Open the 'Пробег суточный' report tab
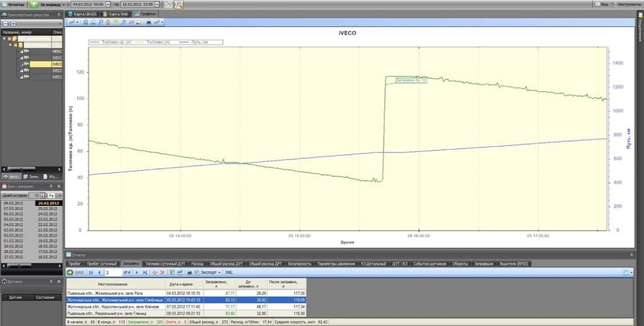Viewport: 644px width, 326px height. point(101,264)
